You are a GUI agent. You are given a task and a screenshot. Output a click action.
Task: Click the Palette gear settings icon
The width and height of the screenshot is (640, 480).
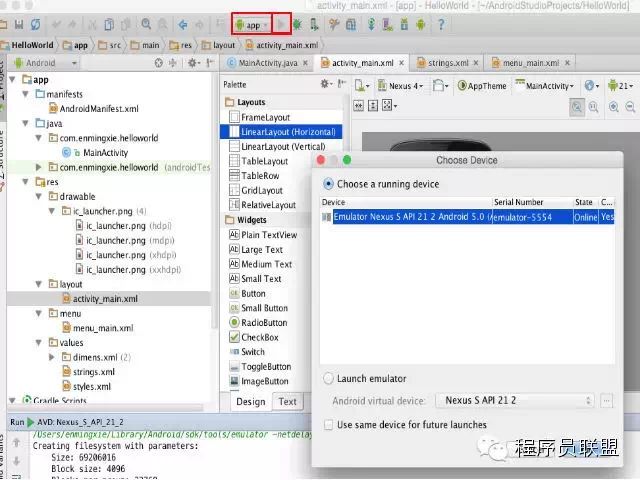point(326,84)
